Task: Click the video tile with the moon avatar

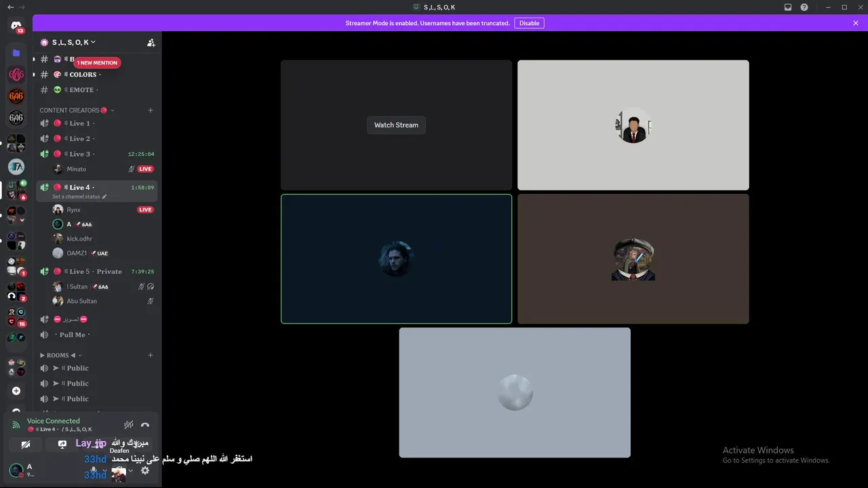Action: (515, 392)
